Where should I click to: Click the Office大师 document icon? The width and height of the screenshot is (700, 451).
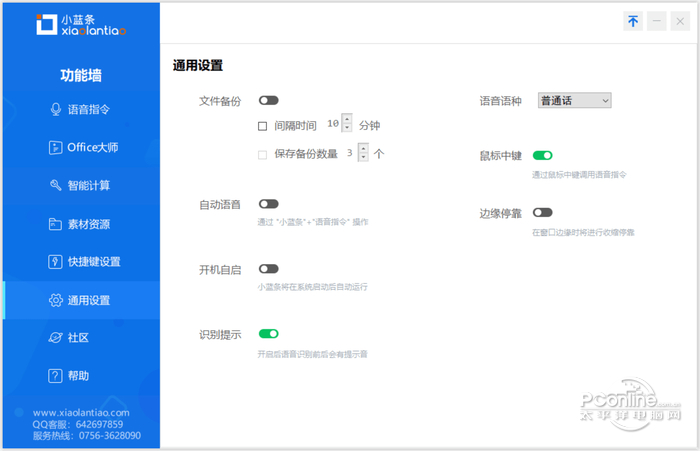(55, 147)
